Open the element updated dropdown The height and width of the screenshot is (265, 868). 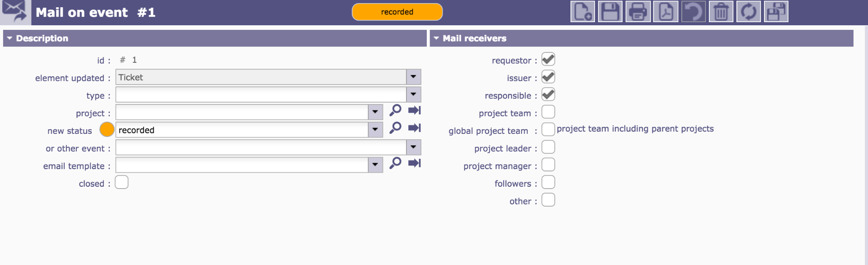[413, 77]
